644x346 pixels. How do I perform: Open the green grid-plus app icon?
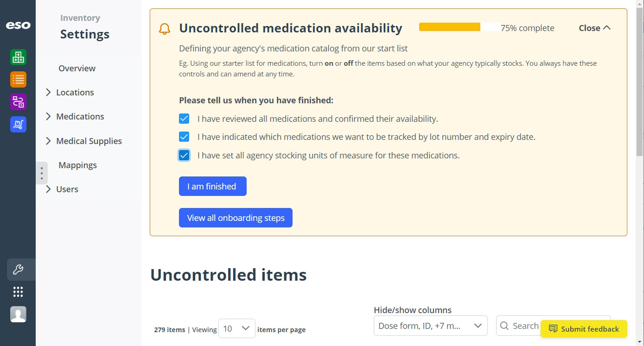pos(18,57)
